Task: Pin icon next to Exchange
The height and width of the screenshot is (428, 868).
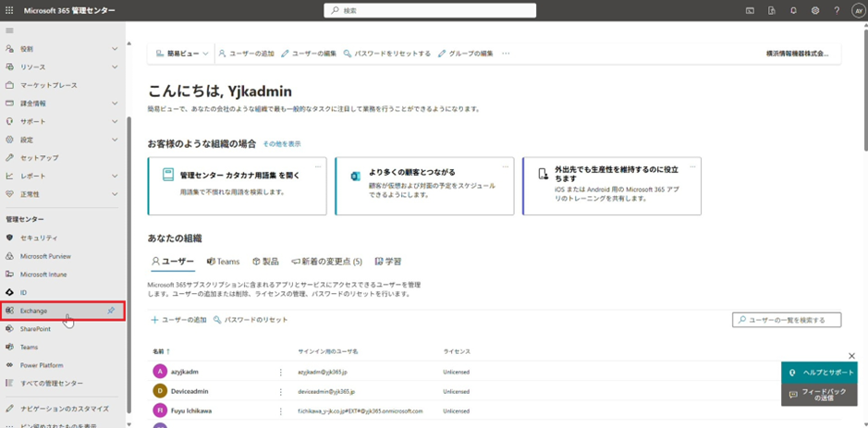Action: click(111, 311)
